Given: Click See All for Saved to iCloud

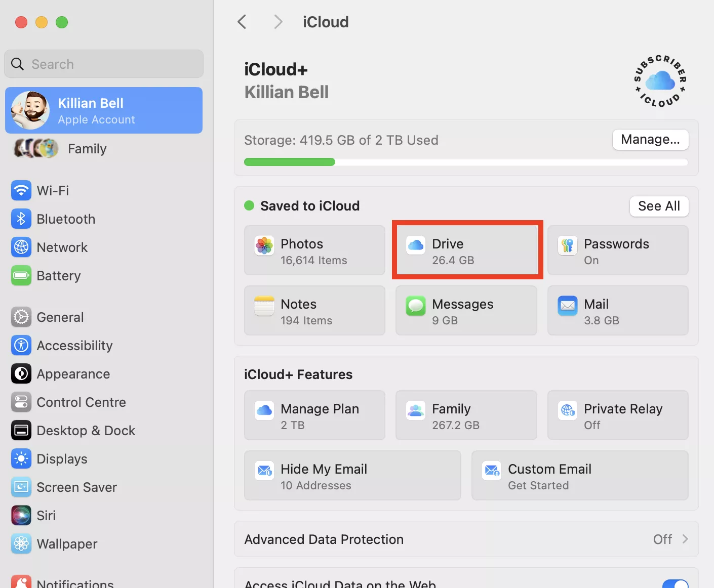Looking at the screenshot, I should [658, 206].
